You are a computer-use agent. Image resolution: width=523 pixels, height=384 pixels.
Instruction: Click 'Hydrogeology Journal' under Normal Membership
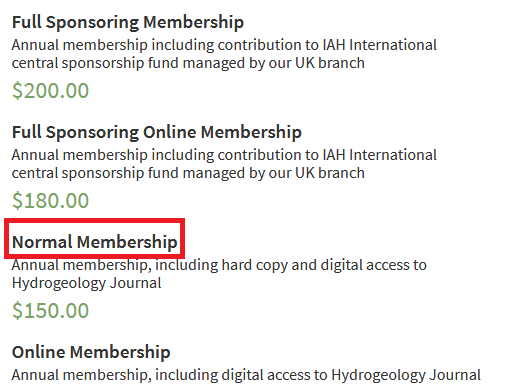[x=86, y=283]
